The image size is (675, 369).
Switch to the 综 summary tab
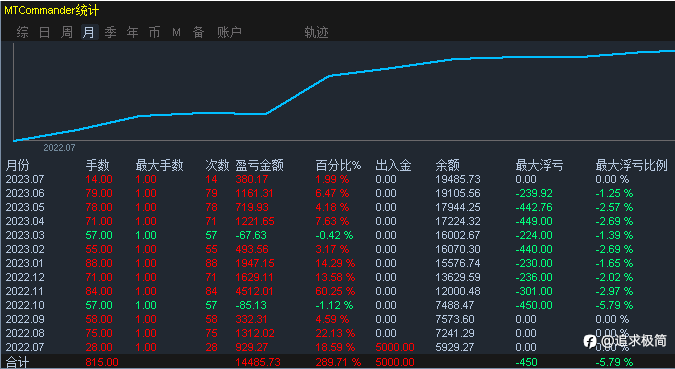coord(22,32)
